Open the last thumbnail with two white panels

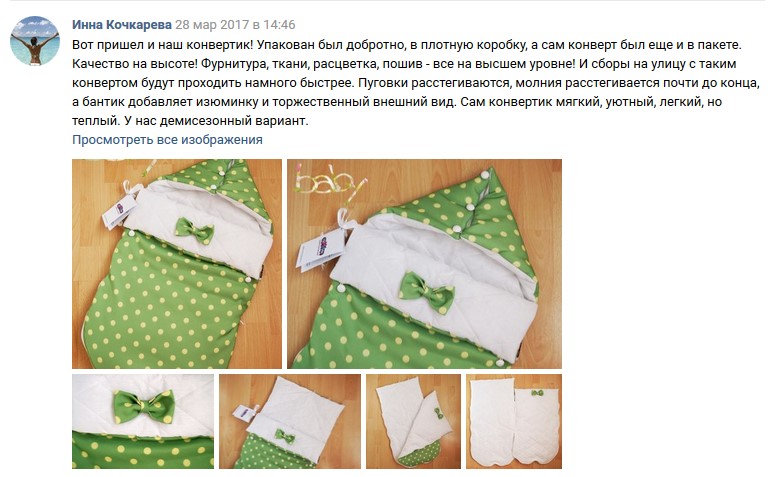[x=514, y=421]
